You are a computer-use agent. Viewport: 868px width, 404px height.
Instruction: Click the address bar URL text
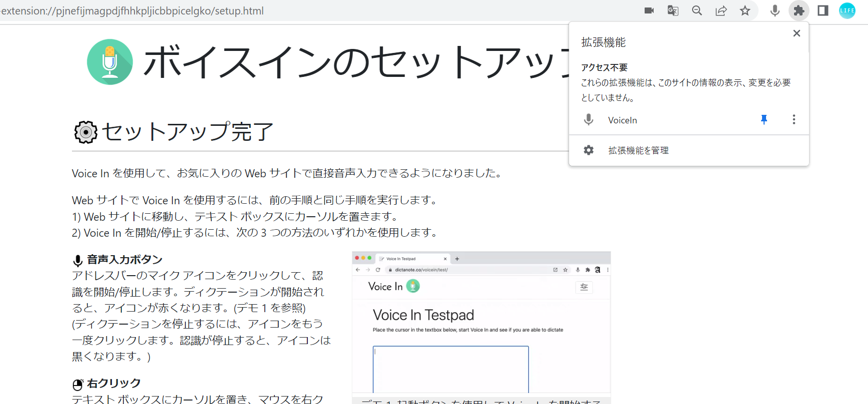132,11
